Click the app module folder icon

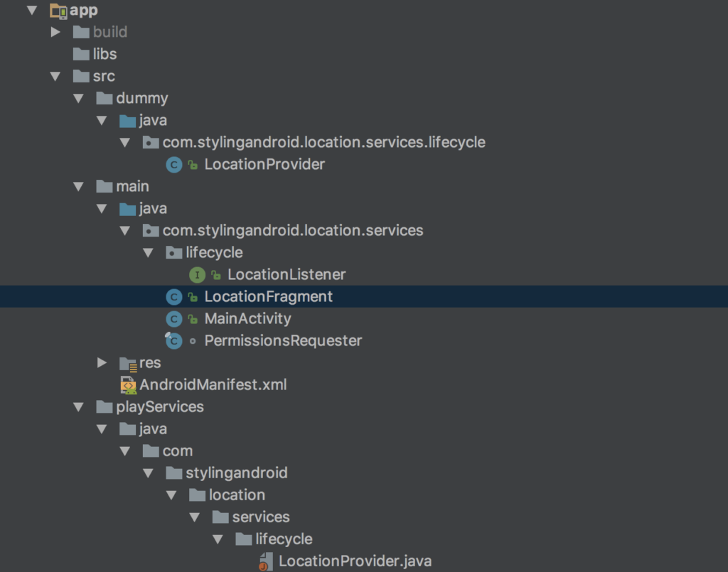[58, 10]
